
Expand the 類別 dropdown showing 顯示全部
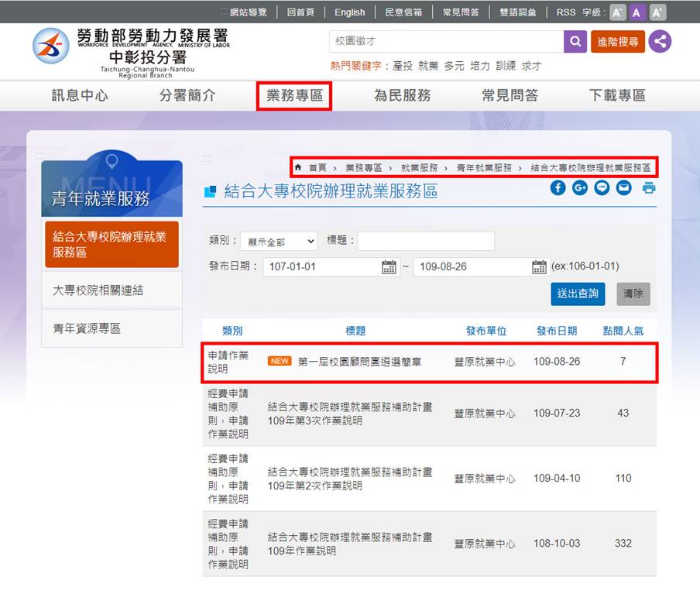point(278,242)
